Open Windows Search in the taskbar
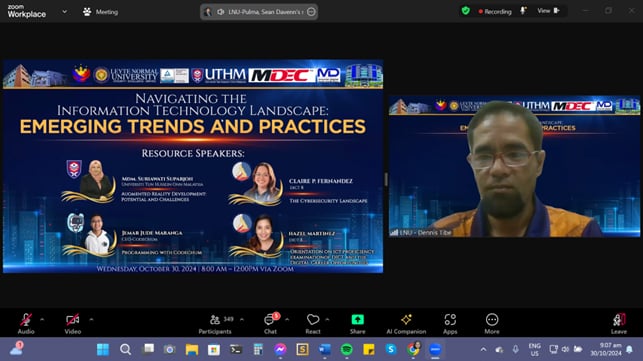 click(x=125, y=350)
